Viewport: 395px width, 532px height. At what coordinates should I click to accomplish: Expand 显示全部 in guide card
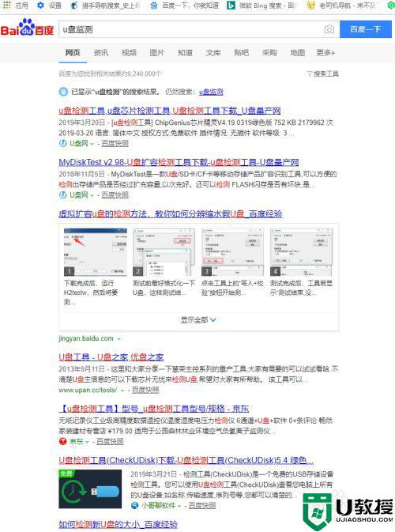pos(198,320)
